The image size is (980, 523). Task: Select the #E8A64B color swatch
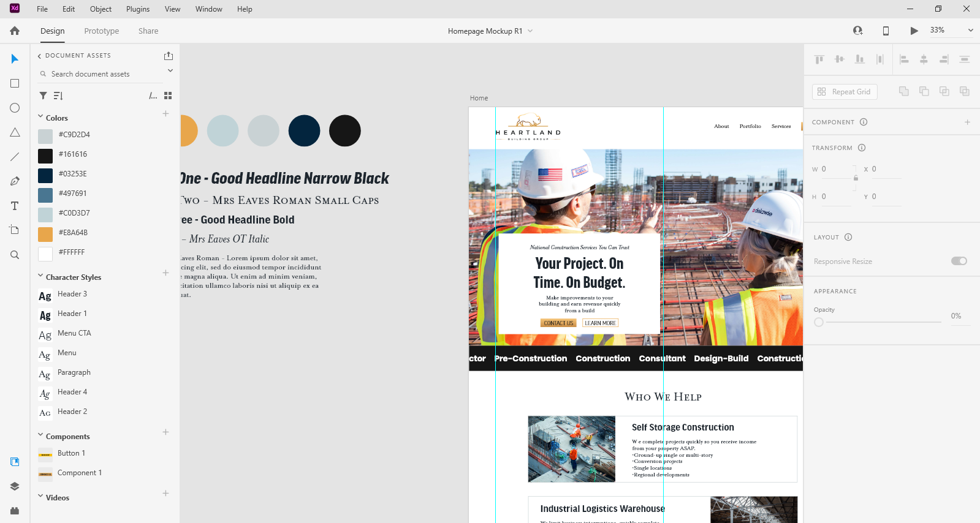tap(45, 234)
